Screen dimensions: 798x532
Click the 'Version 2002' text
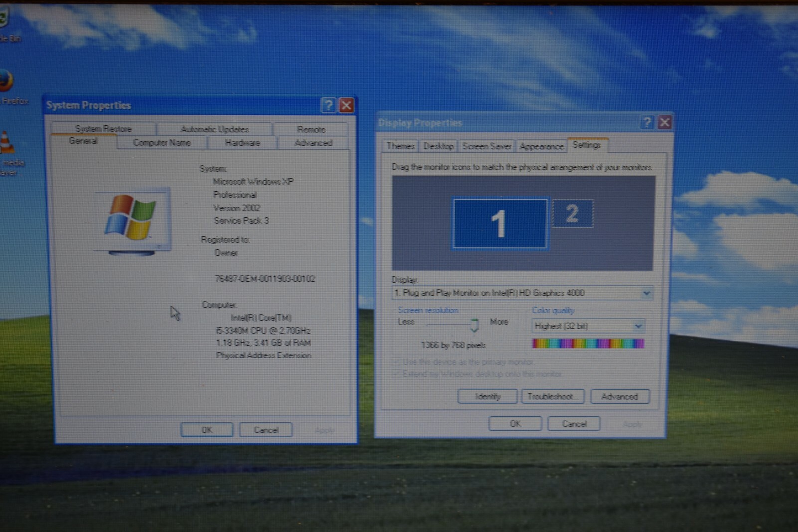[237, 208]
